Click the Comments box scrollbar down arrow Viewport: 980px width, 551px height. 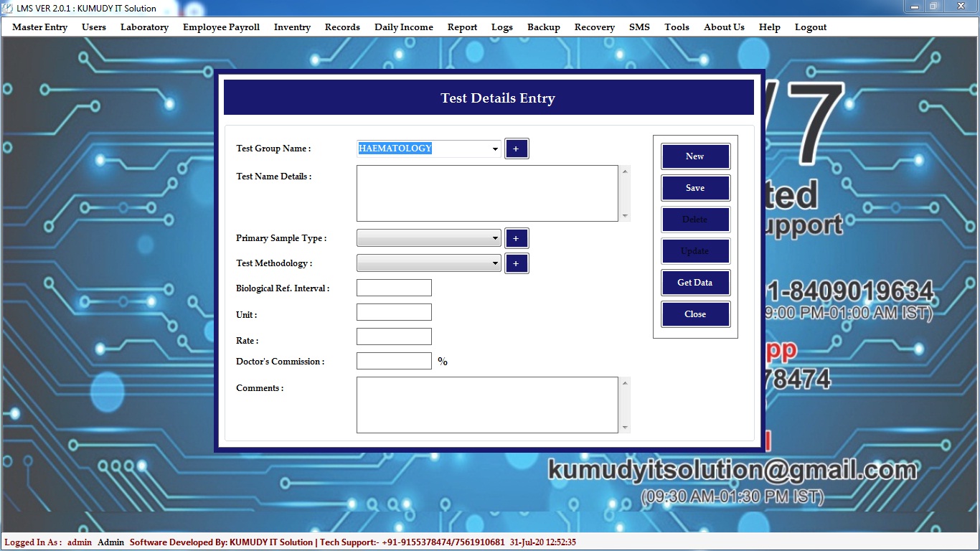[625, 428]
